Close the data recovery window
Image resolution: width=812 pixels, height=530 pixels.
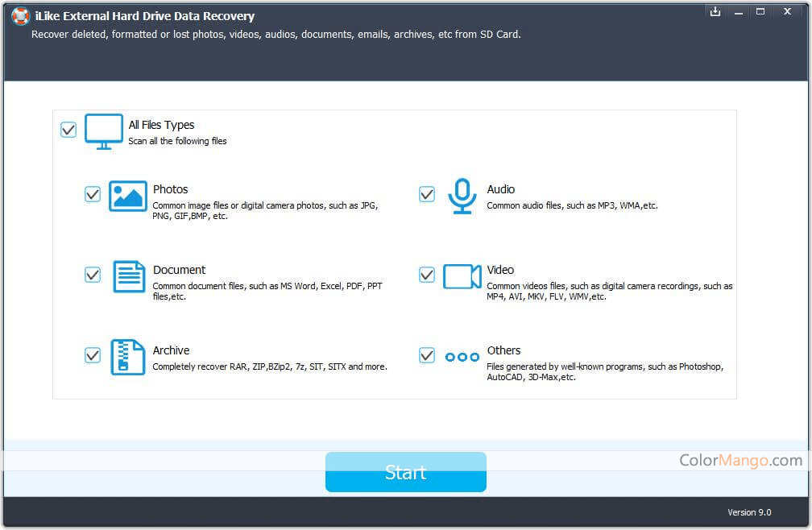coord(787,11)
